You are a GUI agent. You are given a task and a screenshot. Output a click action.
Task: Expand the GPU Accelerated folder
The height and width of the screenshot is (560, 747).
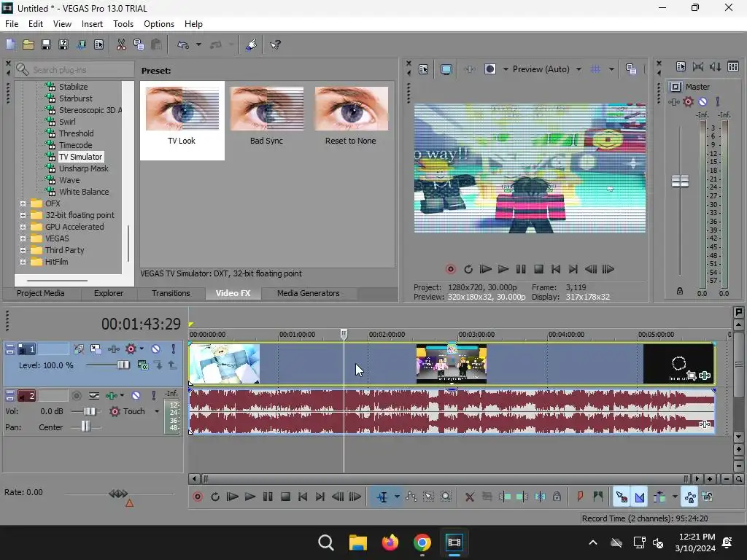[x=23, y=227]
